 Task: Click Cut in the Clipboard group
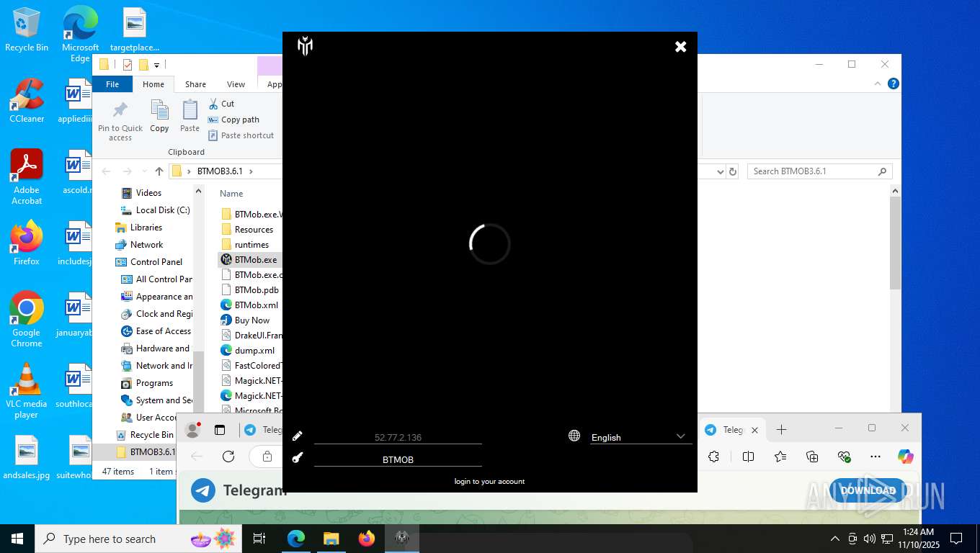221,104
